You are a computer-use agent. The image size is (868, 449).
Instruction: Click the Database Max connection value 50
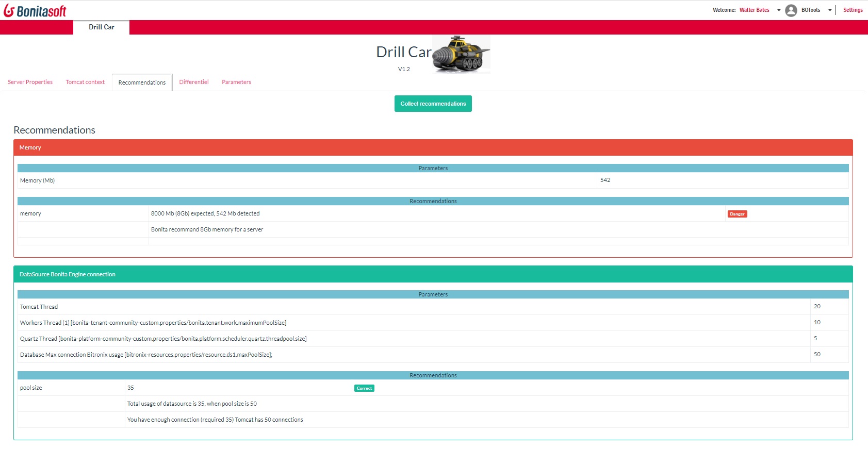pyautogui.click(x=817, y=354)
